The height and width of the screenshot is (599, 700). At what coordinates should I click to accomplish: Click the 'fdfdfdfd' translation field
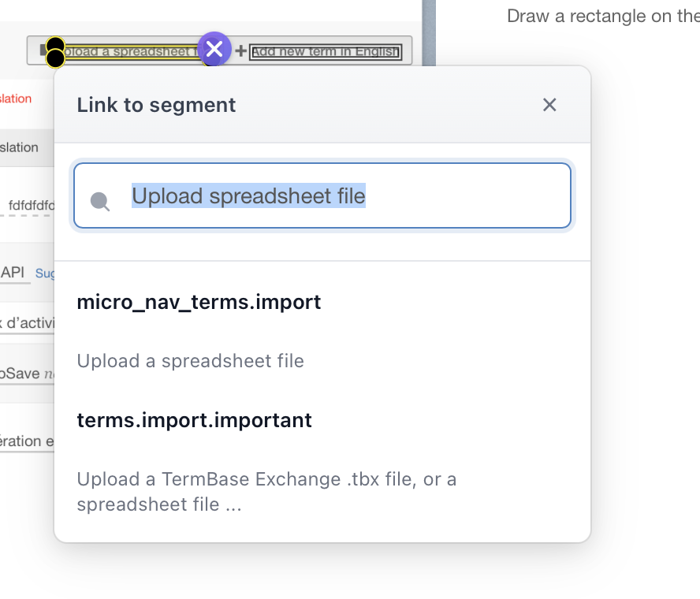pos(32,206)
